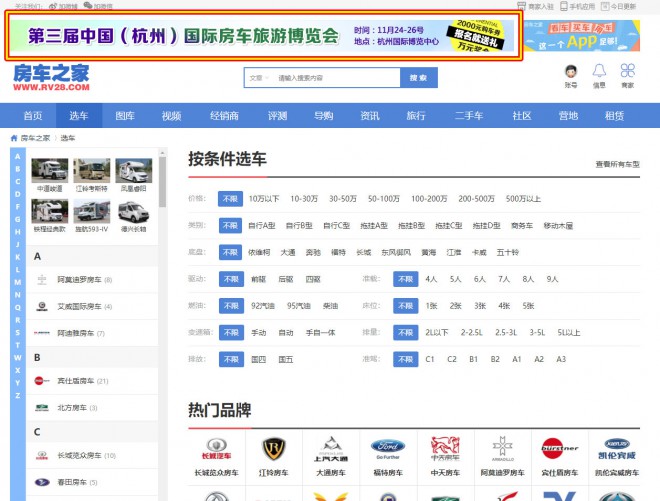Open the Hangzhou RV expo banner

(263, 35)
